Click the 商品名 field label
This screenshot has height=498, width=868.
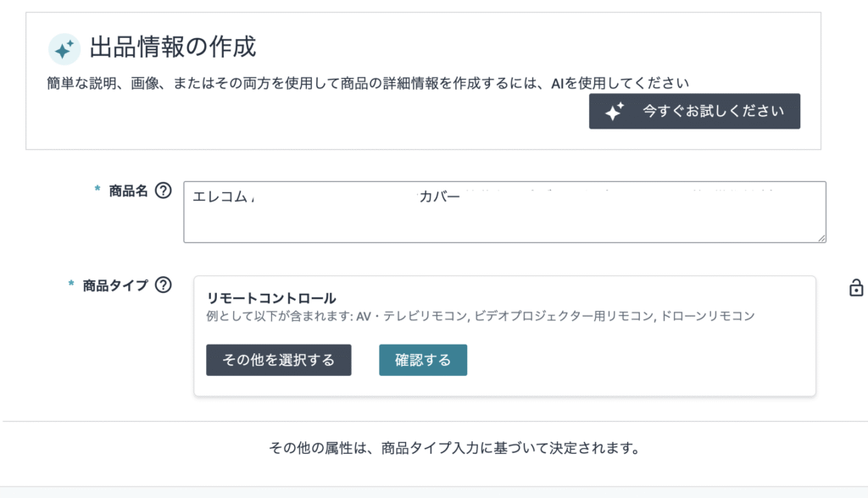128,191
